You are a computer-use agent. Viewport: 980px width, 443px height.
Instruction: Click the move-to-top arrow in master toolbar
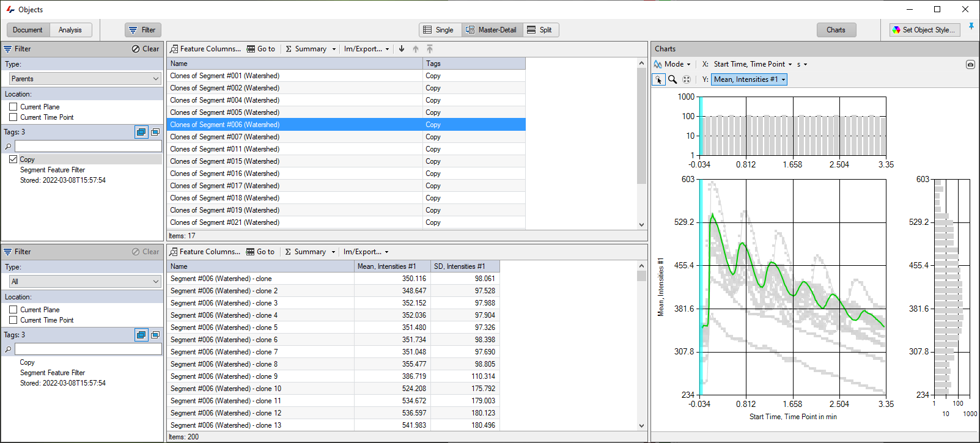pyautogui.click(x=430, y=49)
